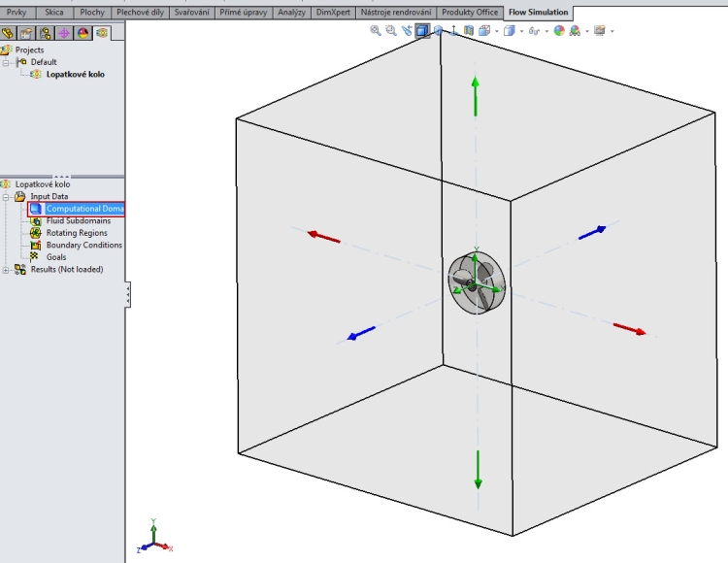Click the Boundary Conditions tree icon
Screen dimensions: 728x563
(35, 245)
